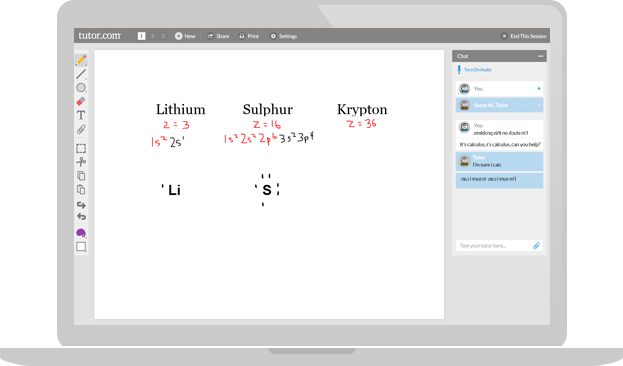Click the white square fill swatch
Image resolution: width=623 pixels, height=366 pixels.
click(x=81, y=247)
